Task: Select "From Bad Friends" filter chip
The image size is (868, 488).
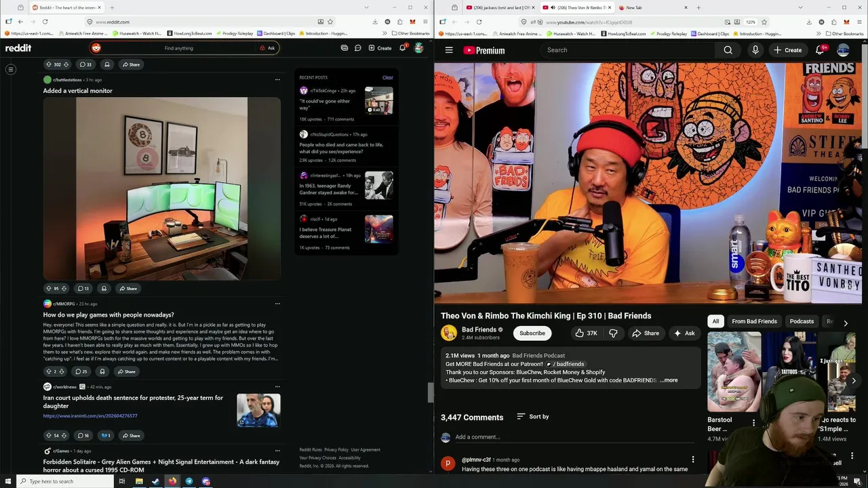Action: coord(754,321)
